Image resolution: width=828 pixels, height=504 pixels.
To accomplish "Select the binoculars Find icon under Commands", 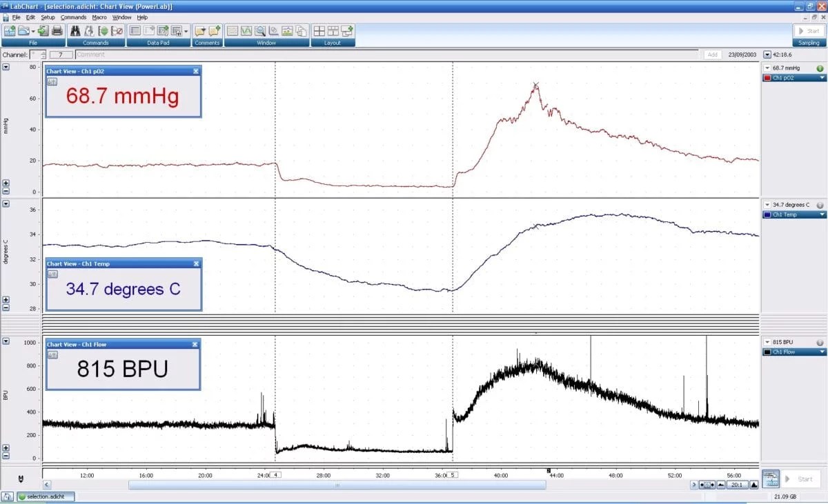I will click(x=75, y=30).
